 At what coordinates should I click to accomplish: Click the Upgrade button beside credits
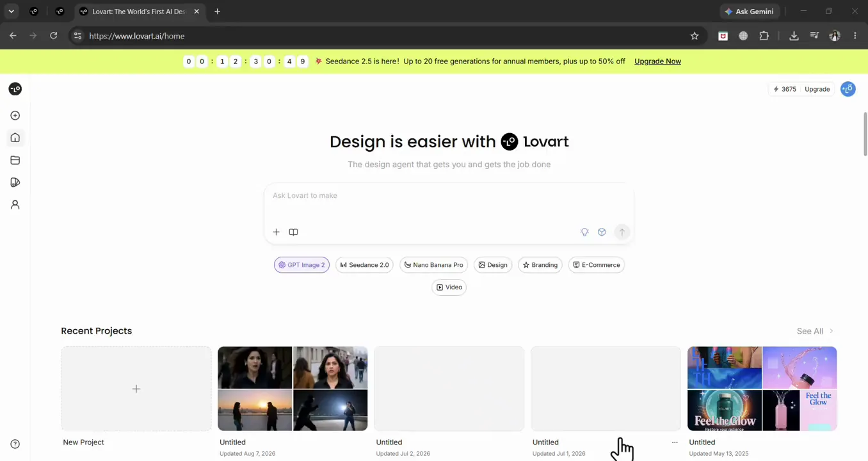pyautogui.click(x=817, y=89)
